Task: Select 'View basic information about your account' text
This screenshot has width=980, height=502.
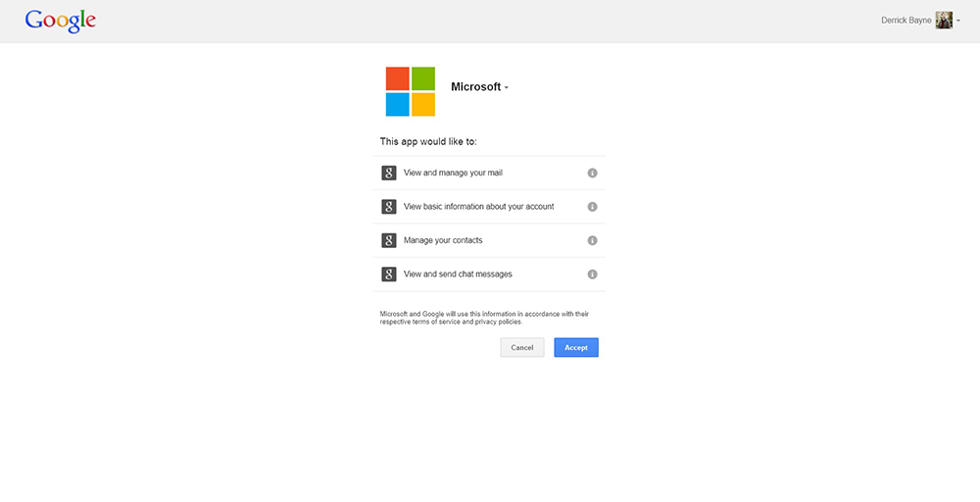Action: 479,206
